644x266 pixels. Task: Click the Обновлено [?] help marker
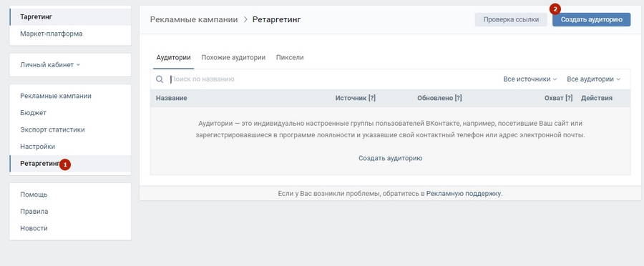[458, 98]
